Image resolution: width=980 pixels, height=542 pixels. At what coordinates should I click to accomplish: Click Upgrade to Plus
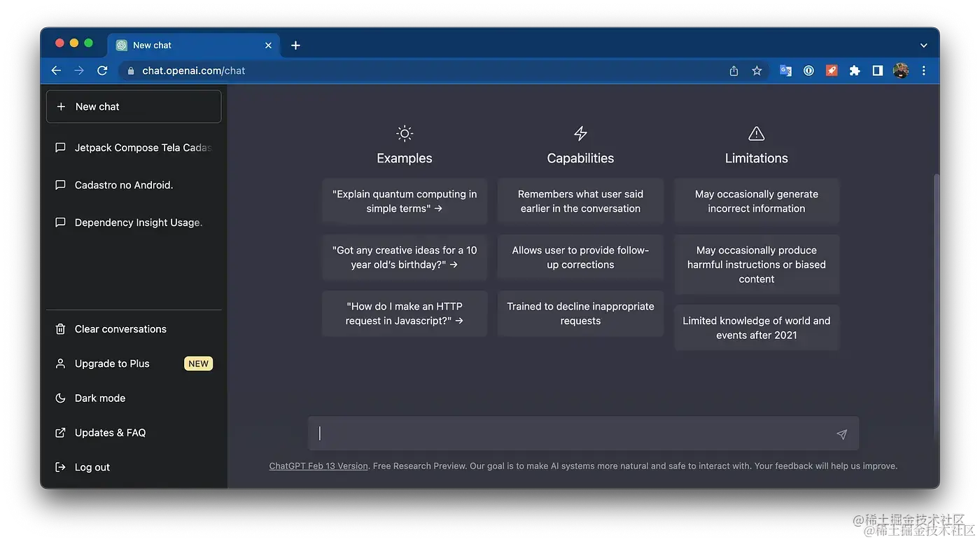pyautogui.click(x=134, y=363)
